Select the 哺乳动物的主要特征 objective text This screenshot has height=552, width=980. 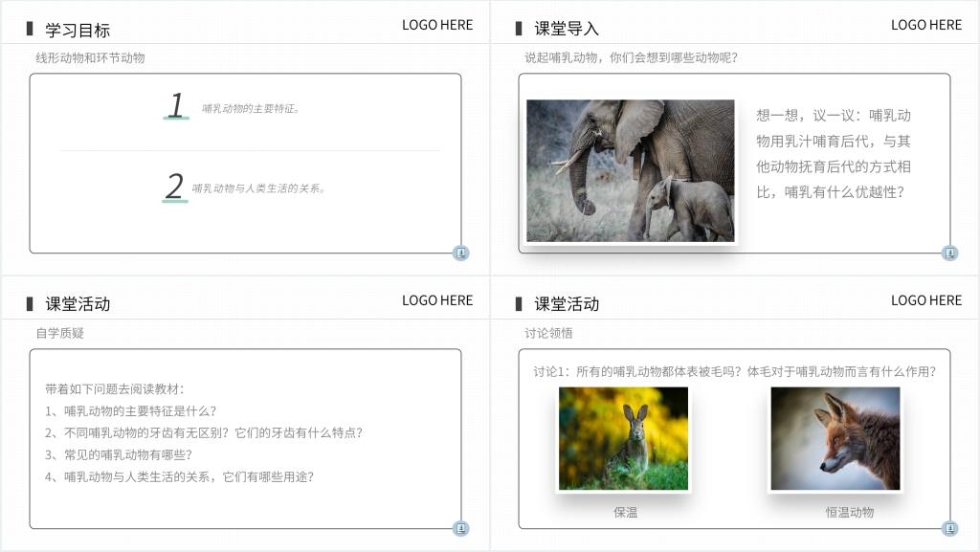click(x=252, y=109)
